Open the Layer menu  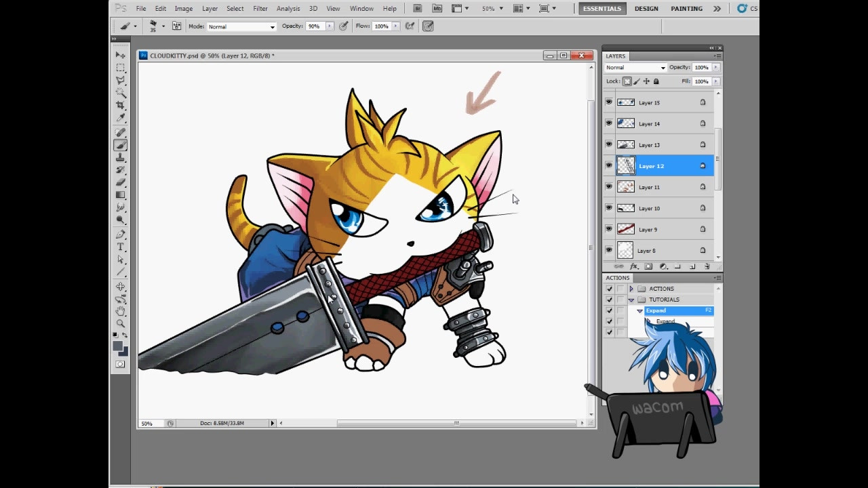tap(210, 8)
